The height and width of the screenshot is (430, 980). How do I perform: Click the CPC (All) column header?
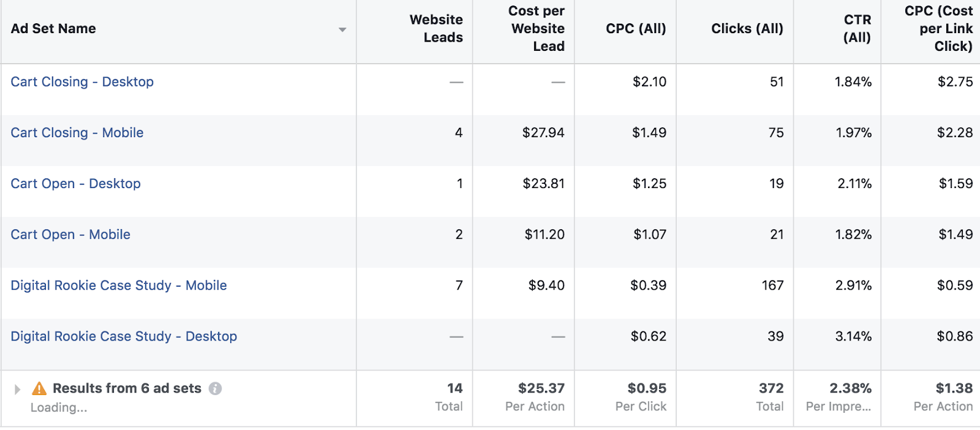click(636, 29)
